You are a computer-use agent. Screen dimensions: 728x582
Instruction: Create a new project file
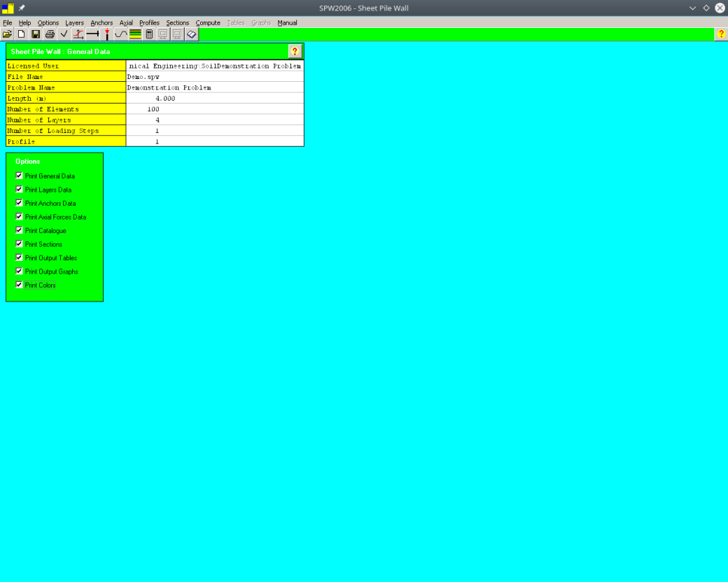coord(21,34)
